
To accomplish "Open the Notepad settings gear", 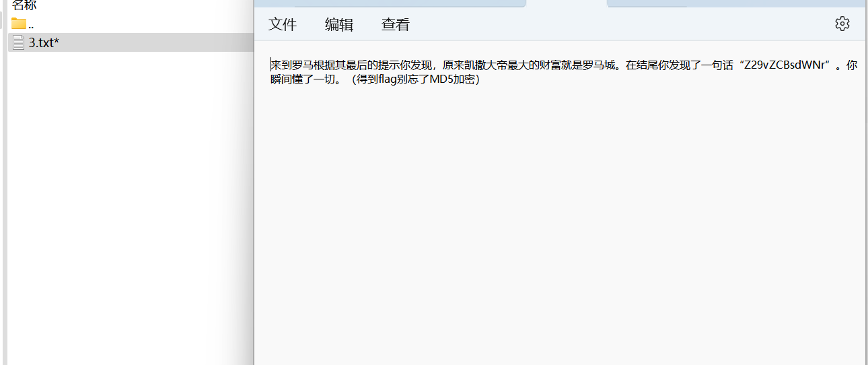I will click(x=842, y=24).
